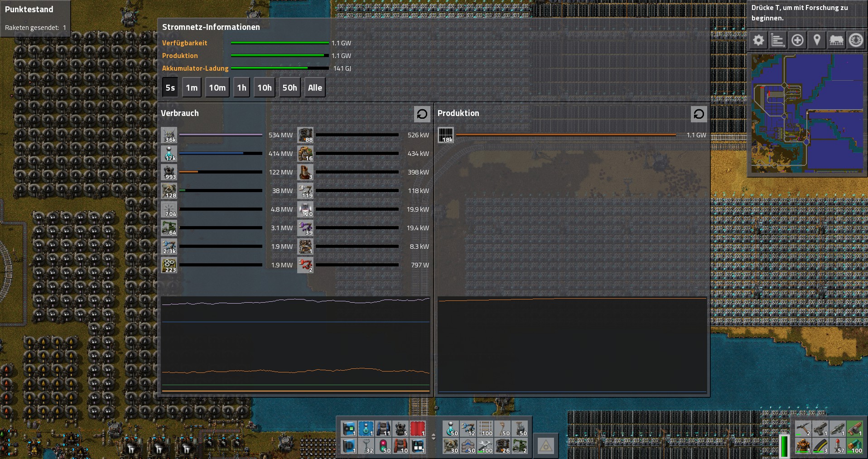
Task: Pick rail signal stack (50)
Action: point(383,446)
